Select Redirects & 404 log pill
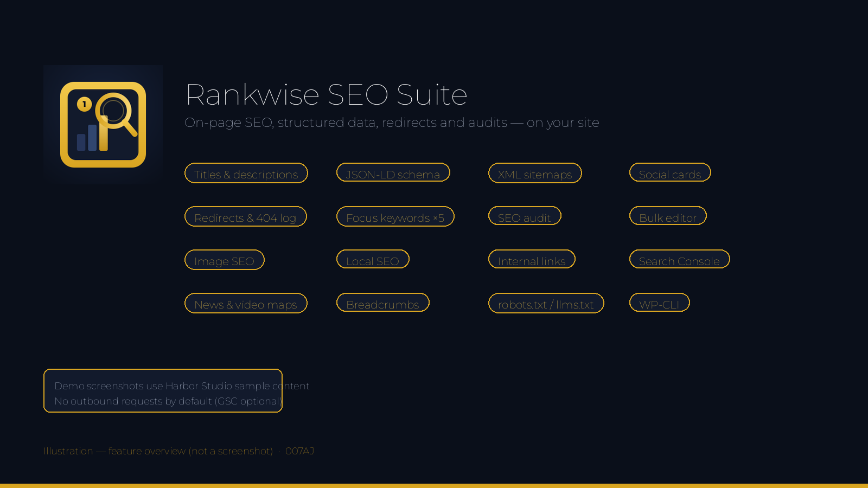868x488 pixels. (246, 216)
